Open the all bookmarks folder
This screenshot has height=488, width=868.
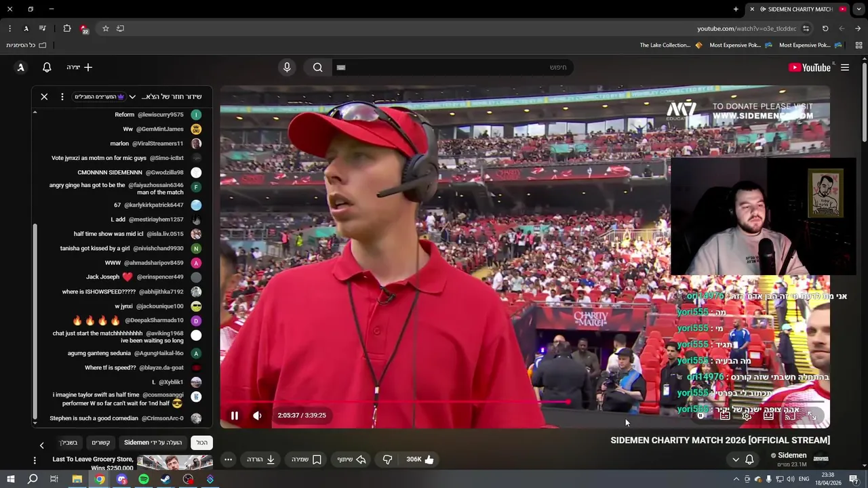pos(26,45)
